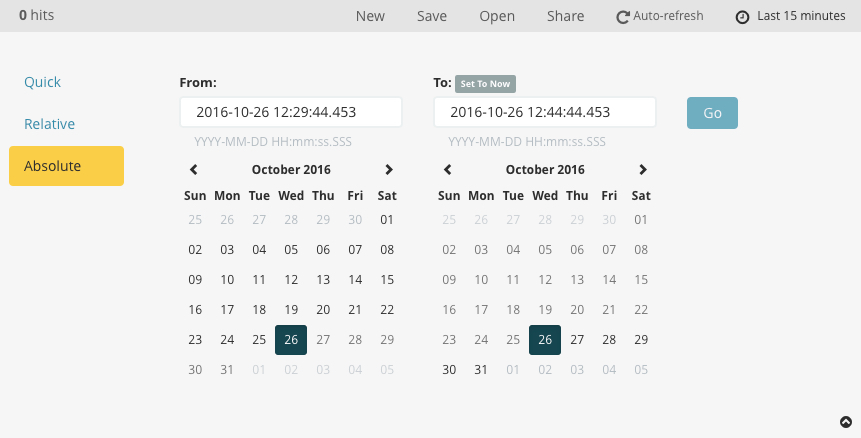
Task: Click Share in the top navigation
Action: pos(566,16)
